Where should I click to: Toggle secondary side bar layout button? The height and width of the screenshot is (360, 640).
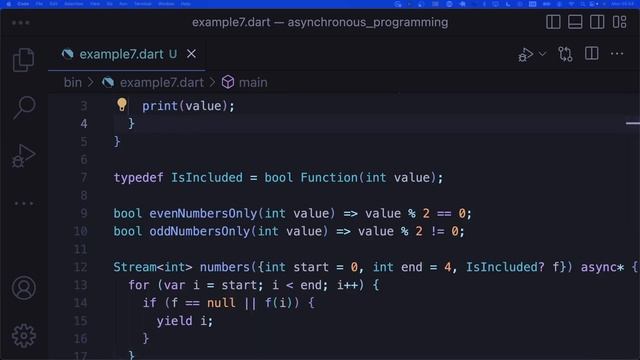click(597, 22)
